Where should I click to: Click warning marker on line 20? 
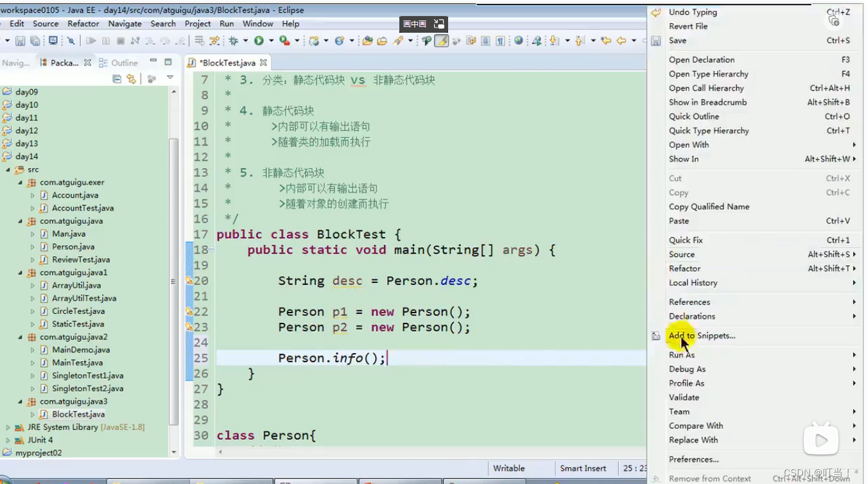pyautogui.click(x=189, y=281)
